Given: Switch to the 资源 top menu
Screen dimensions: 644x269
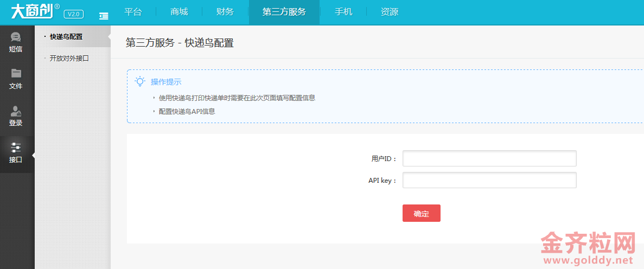Looking at the screenshot, I should (390, 12).
